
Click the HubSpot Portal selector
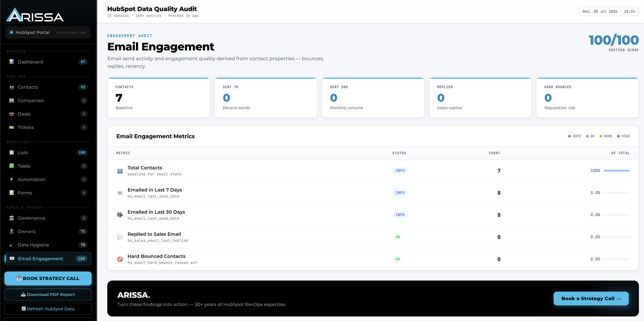click(x=48, y=32)
